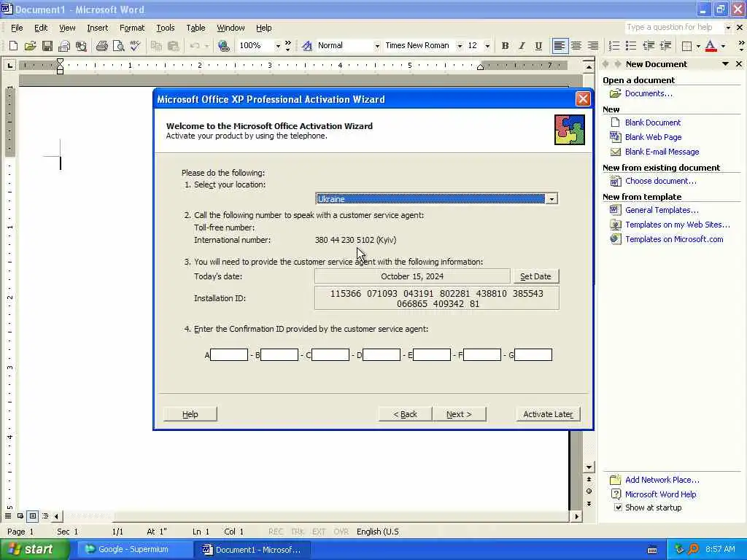Uncheck Show at startup checkbox
This screenshot has width=747, height=560.
pyautogui.click(x=618, y=507)
